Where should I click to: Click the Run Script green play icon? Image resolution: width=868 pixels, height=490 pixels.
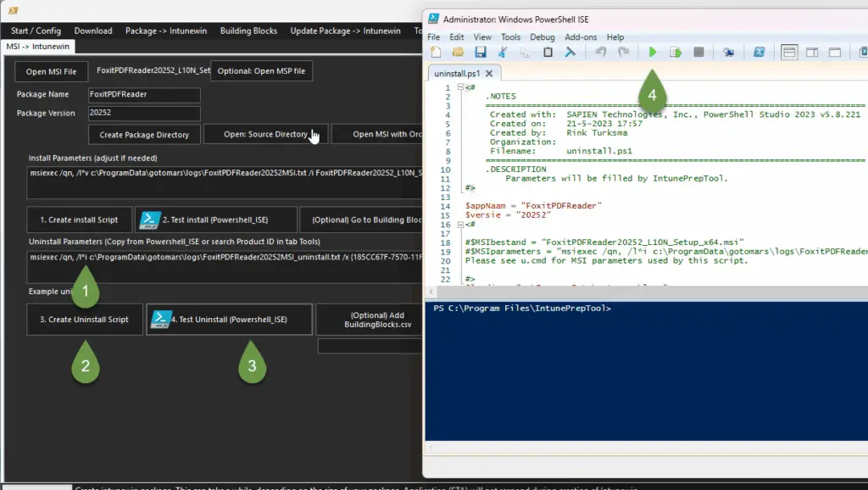pos(653,53)
